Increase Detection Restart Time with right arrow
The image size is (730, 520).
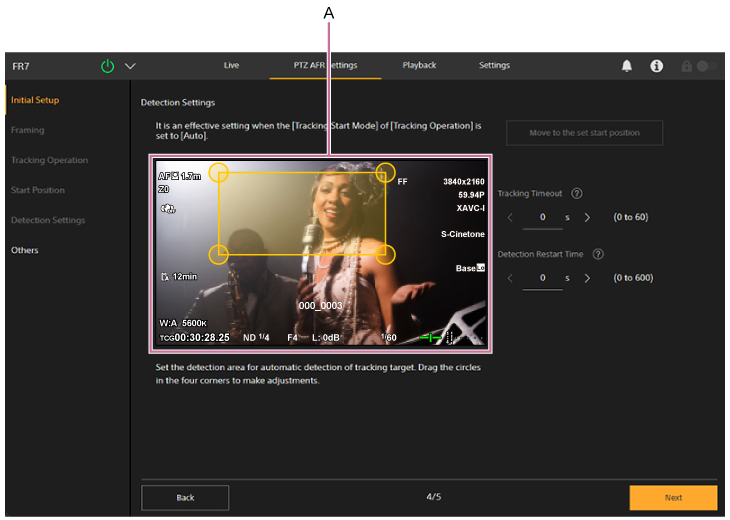[x=587, y=278]
